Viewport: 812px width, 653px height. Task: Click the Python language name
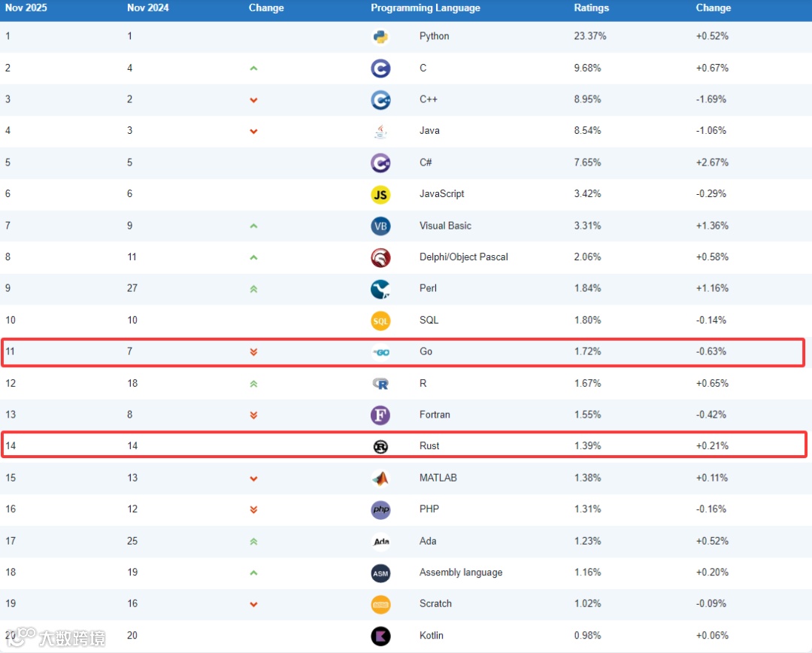[x=434, y=36]
